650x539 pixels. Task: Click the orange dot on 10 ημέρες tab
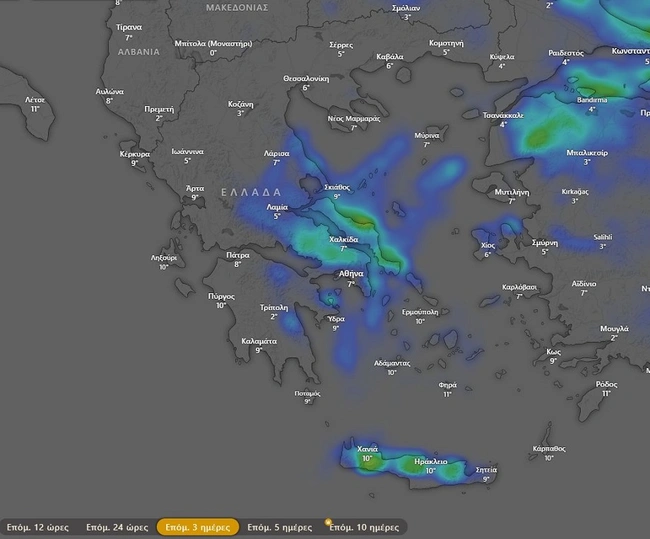coord(328,521)
